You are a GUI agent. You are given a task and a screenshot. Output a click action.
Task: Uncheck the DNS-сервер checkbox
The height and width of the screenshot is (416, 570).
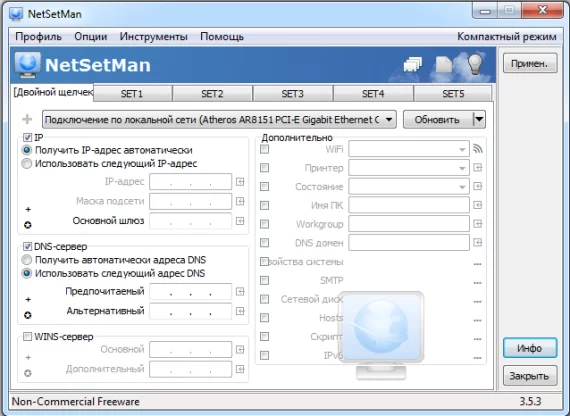27,247
